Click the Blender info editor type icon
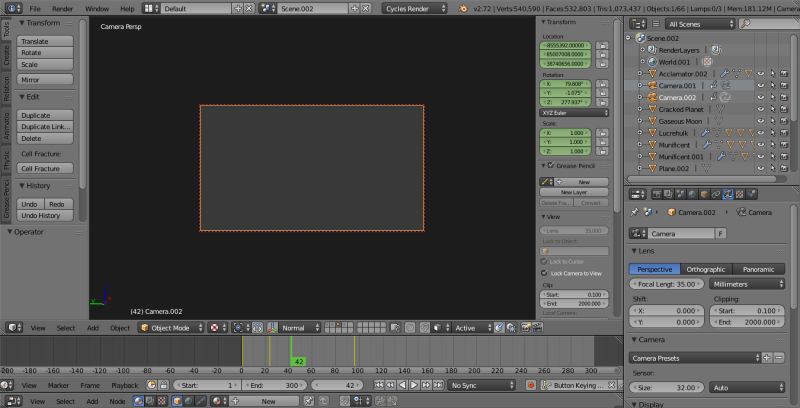The image size is (800, 408). point(12,8)
